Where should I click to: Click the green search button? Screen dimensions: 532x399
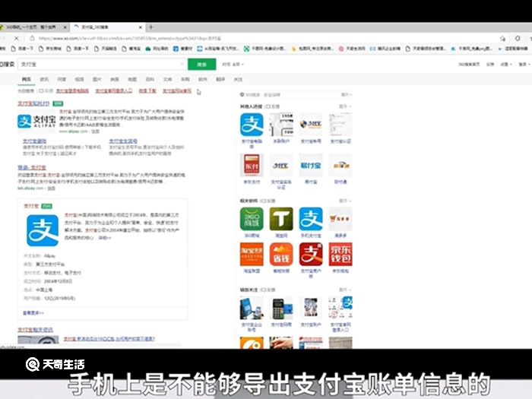pos(202,64)
